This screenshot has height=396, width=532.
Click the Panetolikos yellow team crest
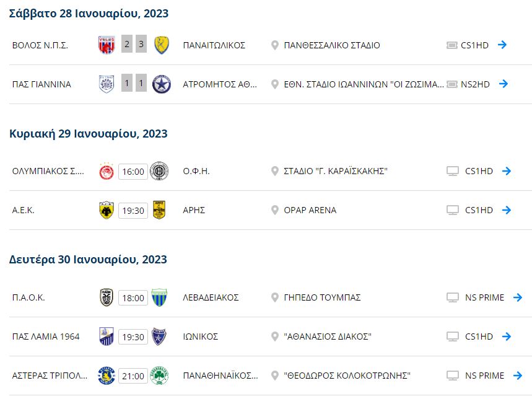point(161,45)
